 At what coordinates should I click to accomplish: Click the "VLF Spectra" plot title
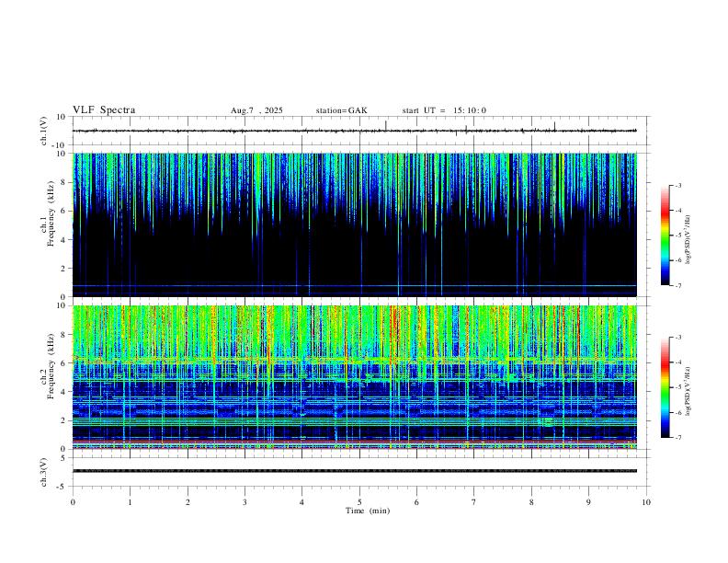click(x=104, y=110)
